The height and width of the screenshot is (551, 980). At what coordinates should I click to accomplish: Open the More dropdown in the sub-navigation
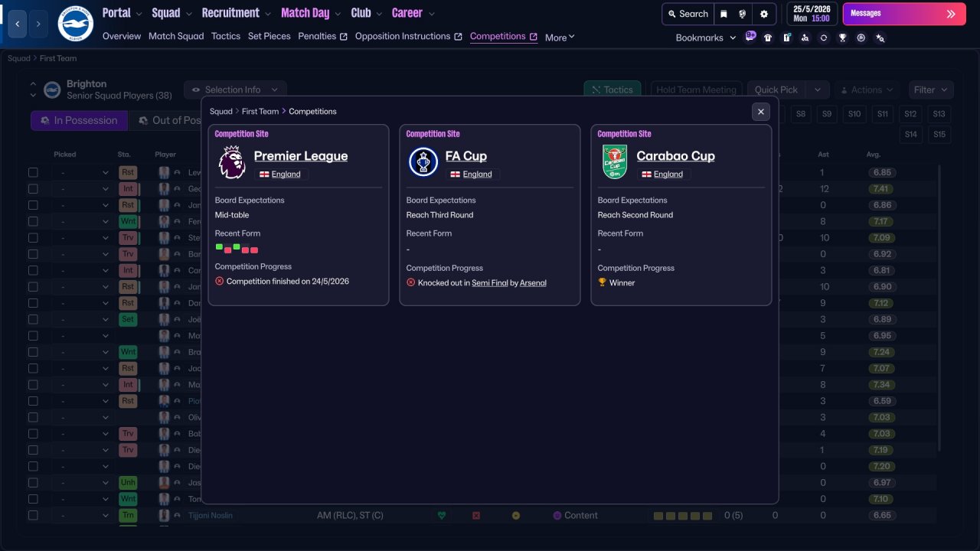[x=560, y=37]
